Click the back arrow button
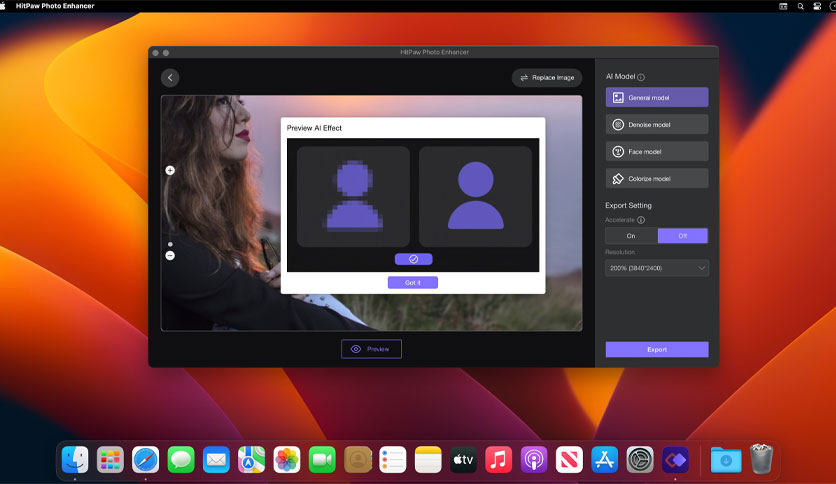 (170, 78)
